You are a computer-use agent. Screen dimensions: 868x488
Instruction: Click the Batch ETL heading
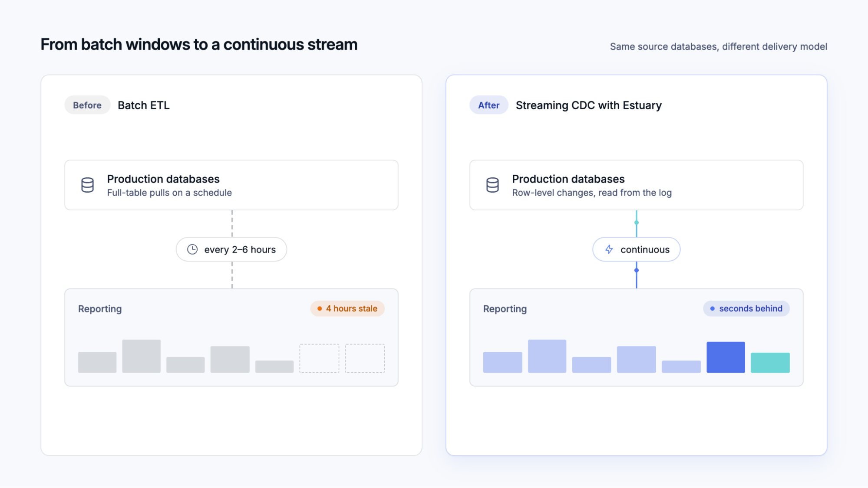(144, 105)
